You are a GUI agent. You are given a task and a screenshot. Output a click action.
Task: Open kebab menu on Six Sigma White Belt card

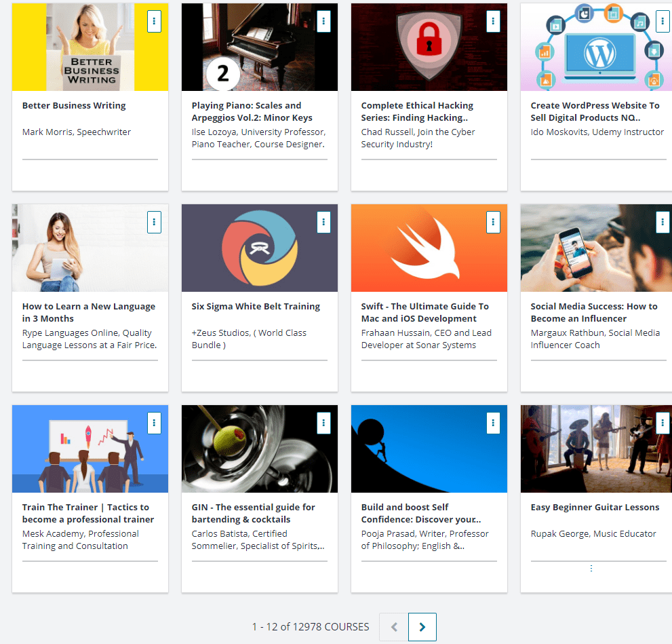click(x=323, y=222)
